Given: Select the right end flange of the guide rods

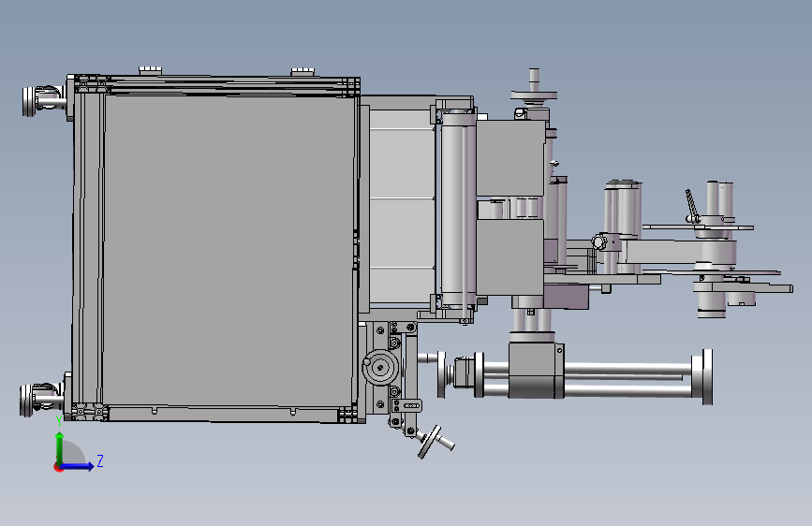Looking at the screenshot, I should 707,376.
